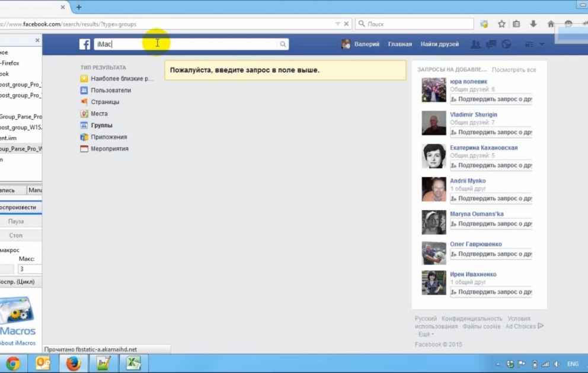The width and height of the screenshot is (588, 373).
Task: Click 'Посмотреть все' friend requests link
Action: [514, 70]
